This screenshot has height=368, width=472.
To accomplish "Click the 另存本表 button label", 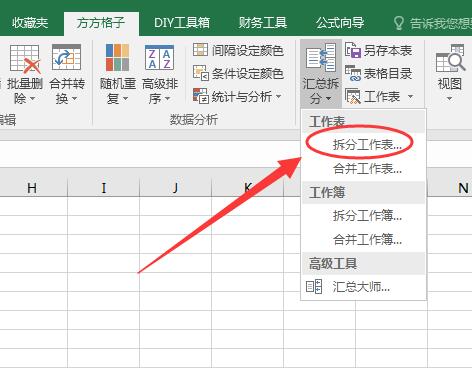I will (x=388, y=51).
